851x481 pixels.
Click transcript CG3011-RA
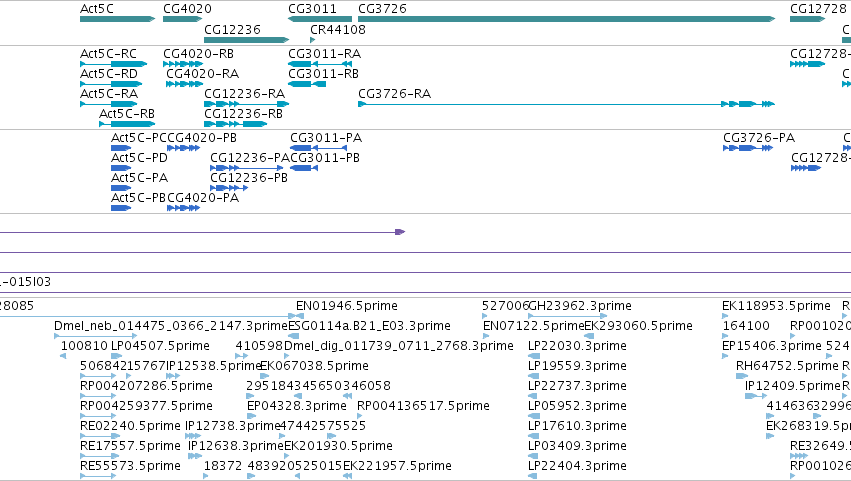[324, 54]
